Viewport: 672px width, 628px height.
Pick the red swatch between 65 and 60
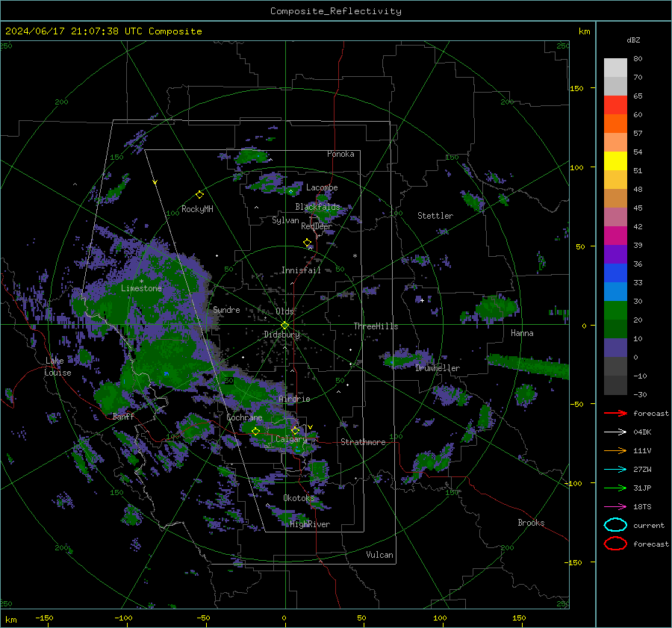[x=615, y=105]
